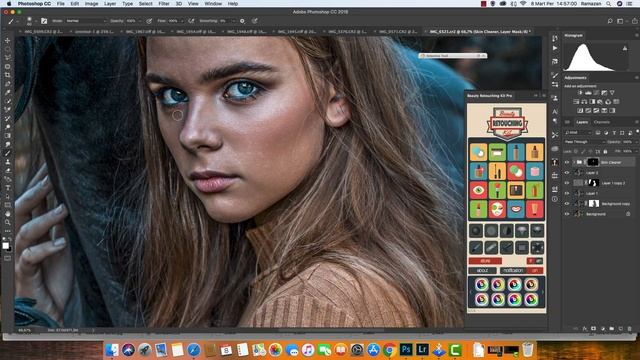Open the Window menu
The height and width of the screenshot is (360, 640).
213,4
